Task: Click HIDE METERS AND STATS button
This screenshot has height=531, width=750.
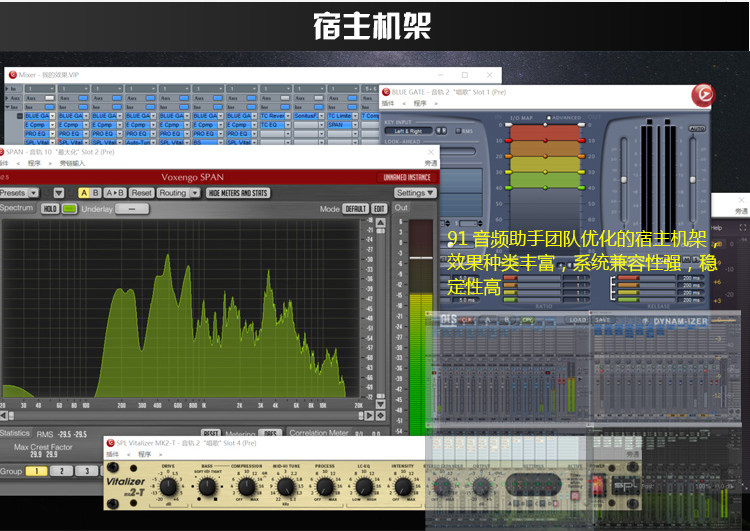Action: click(x=238, y=193)
